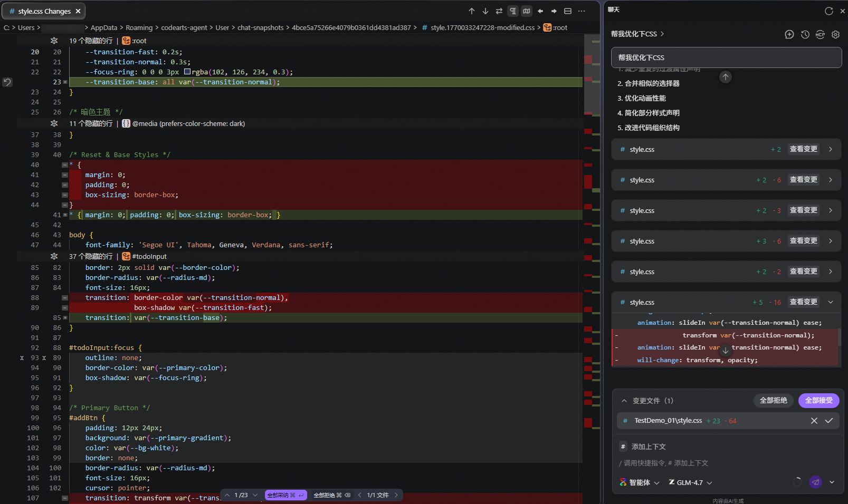The image size is (848, 504).
Task: Open chat history clock icon
Action: coord(805,34)
